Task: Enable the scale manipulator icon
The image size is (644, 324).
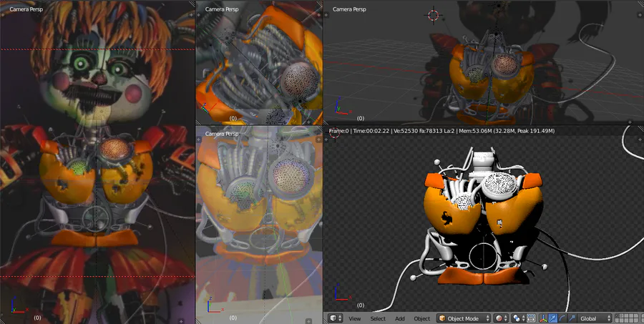Action: [572, 318]
